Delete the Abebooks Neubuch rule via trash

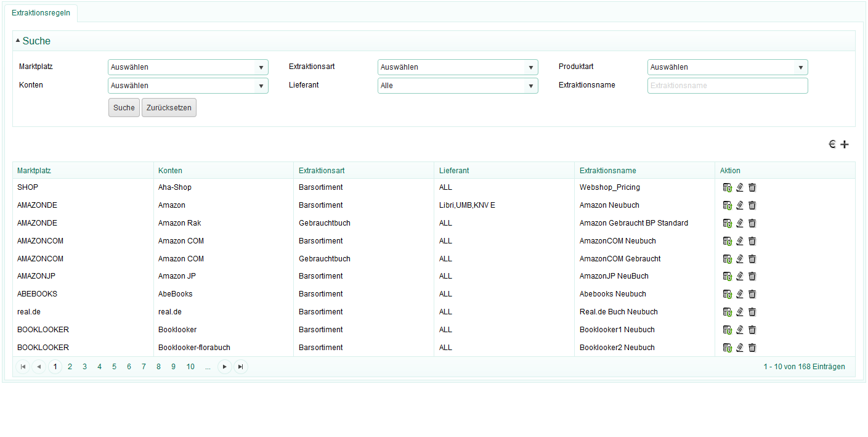pos(752,294)
